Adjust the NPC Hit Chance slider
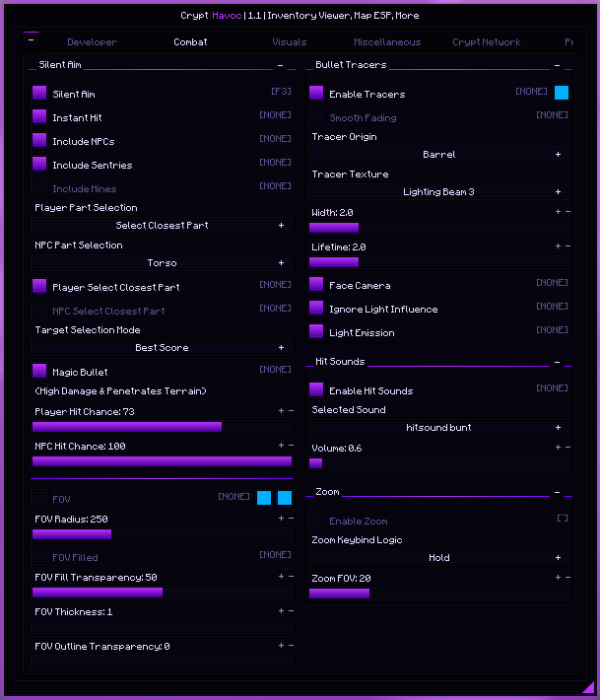 (x=162, y=461)
